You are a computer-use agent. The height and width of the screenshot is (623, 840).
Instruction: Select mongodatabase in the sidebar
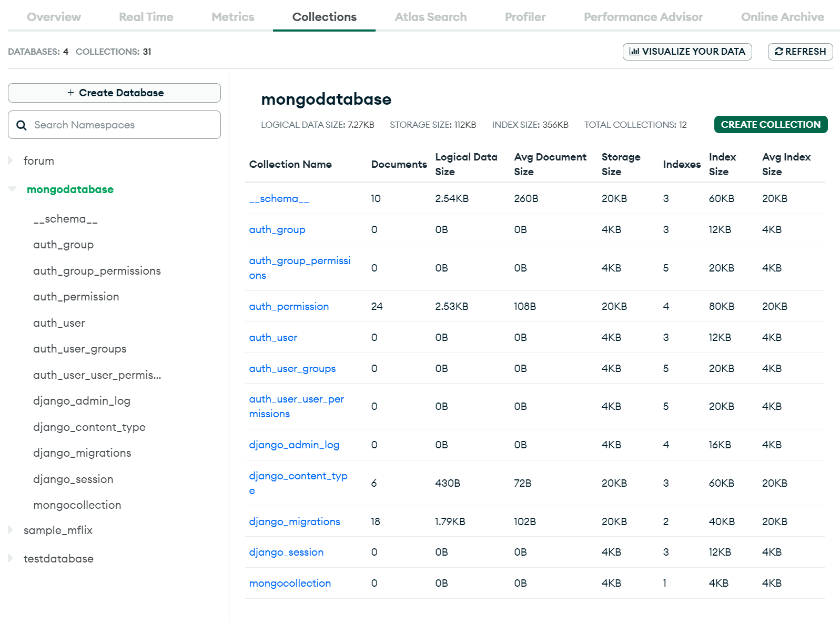[70, 189]
